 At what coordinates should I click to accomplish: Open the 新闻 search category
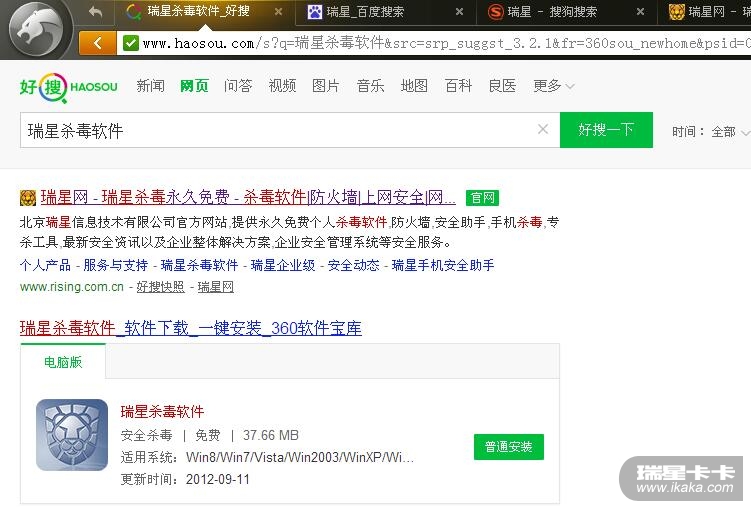150,86
